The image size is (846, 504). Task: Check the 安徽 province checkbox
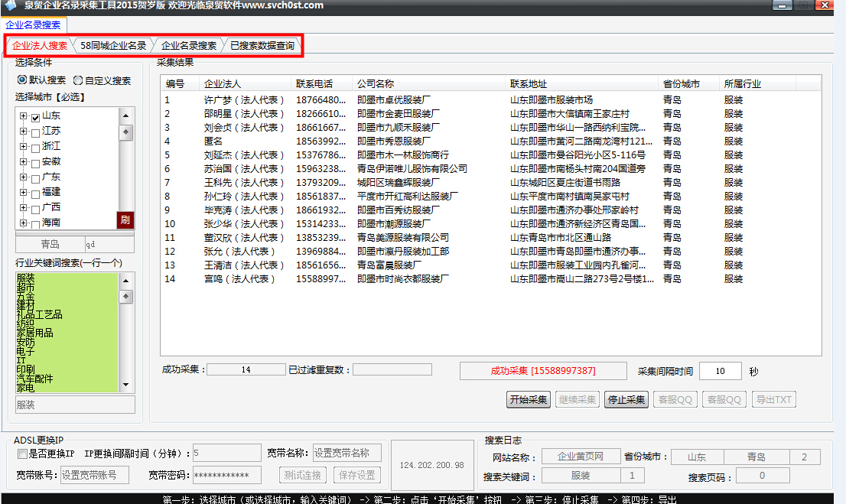(x=36, y=164)
